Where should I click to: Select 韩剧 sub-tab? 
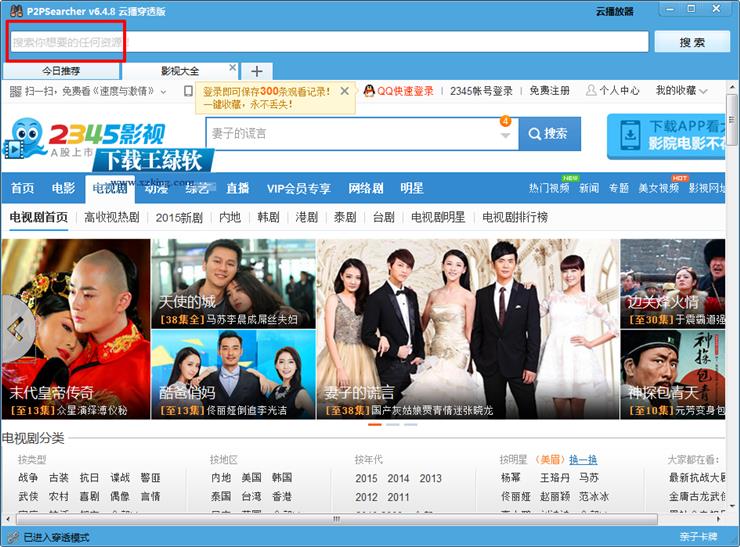tap(268, 218)
